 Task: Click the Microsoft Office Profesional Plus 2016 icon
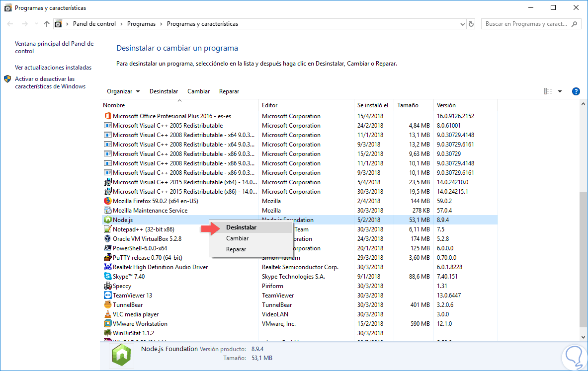108,116
